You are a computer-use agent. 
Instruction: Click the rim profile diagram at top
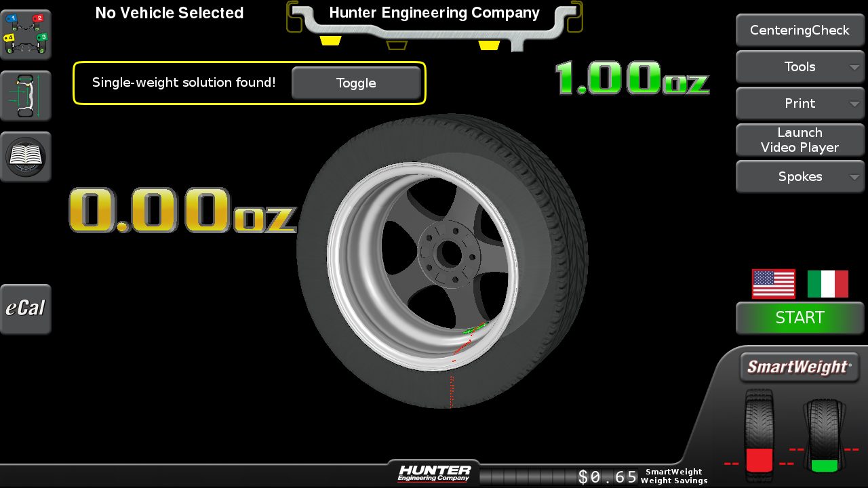(x=434, y=26)
